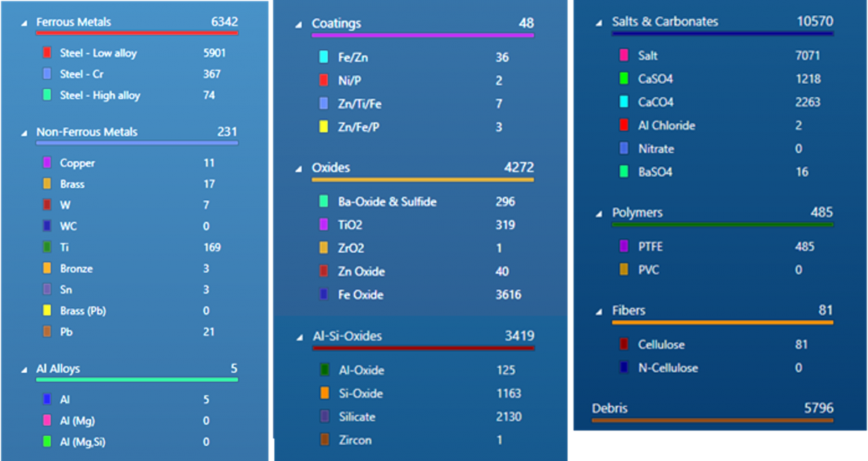Collapse the Al Alloys group
This screenshot has height=461, width=868.
click(25, 370)
